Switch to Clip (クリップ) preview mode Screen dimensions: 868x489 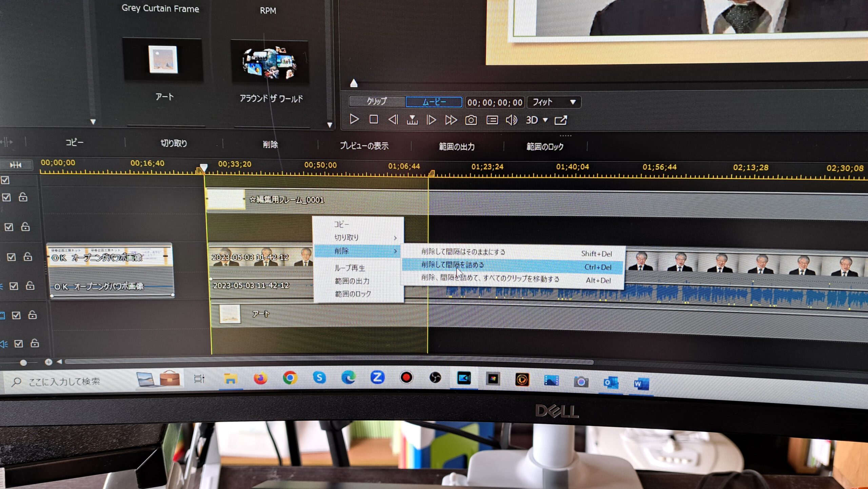(377, 101)
